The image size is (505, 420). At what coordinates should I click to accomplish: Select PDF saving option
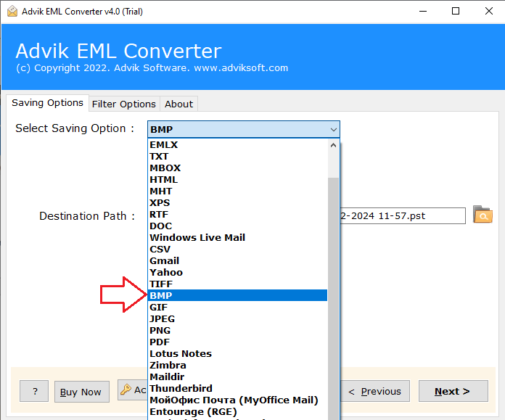(237, 342)
